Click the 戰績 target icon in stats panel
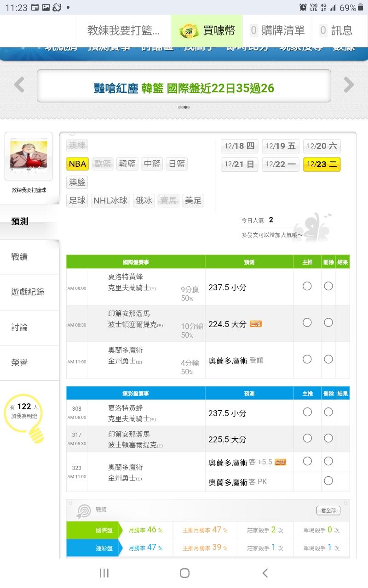Viewport: 368px width, 588px height. (84, 510)
